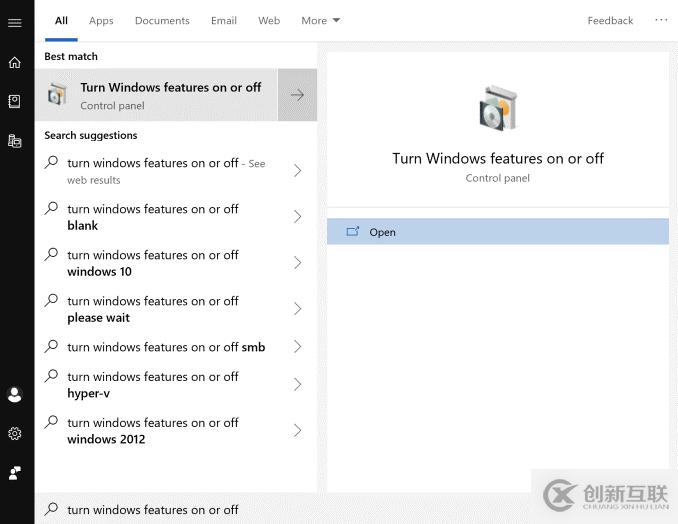Viewport: 678px width, 524px height.
Task: Open the Devices icon in the sidebar
Action: coord(15,141)
